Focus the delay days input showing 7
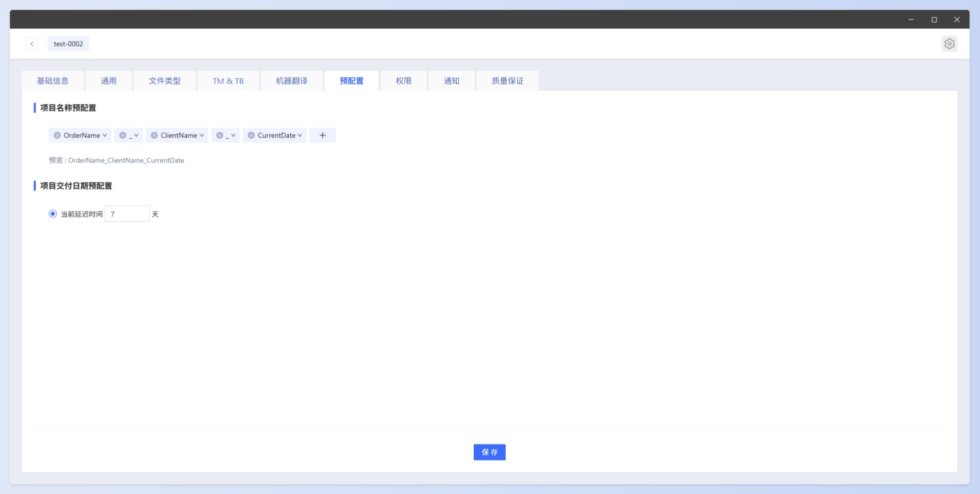This screenshot has height=494, width=980. tap(127, 213)
